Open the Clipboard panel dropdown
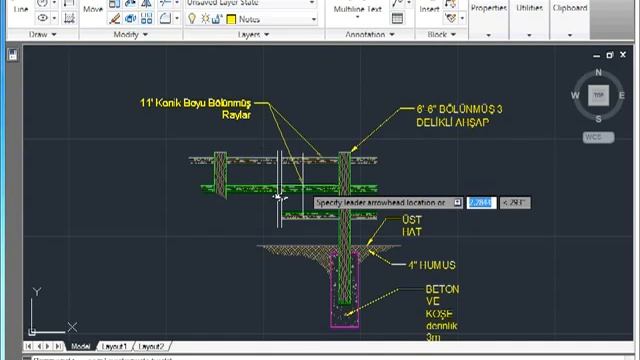This screenshot has height=360, width=640. 570,36
